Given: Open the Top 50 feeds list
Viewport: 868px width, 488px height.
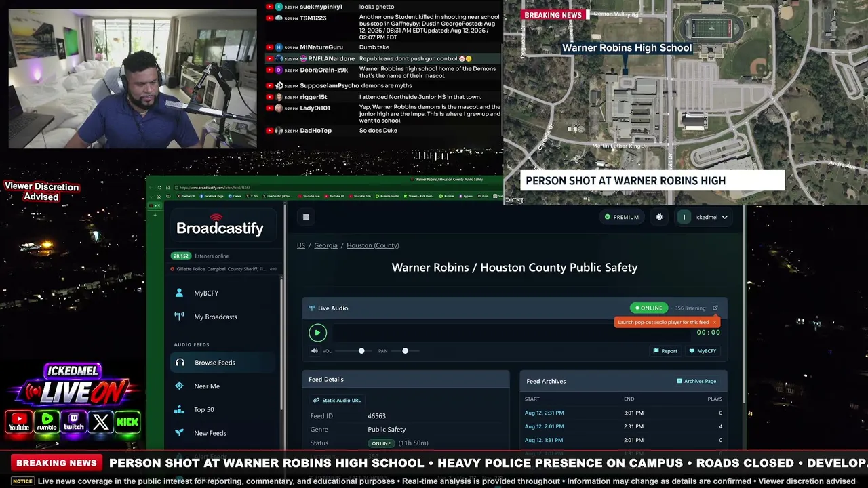Looking at the screenshot, I should (x=223, y=409).
